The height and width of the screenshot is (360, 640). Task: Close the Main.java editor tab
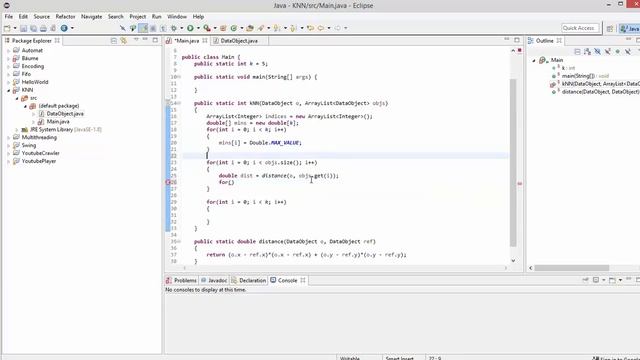coord(204,40)
